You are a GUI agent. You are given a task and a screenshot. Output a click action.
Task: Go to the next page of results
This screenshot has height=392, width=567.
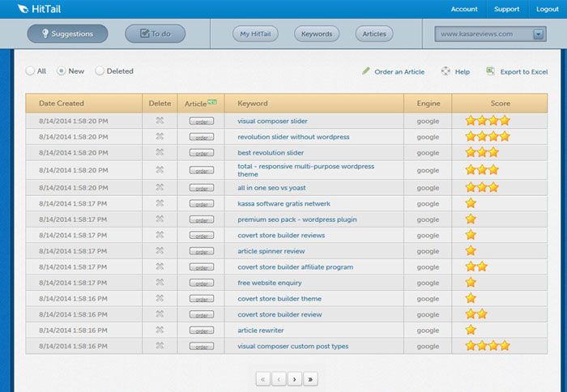pos(293,378)
